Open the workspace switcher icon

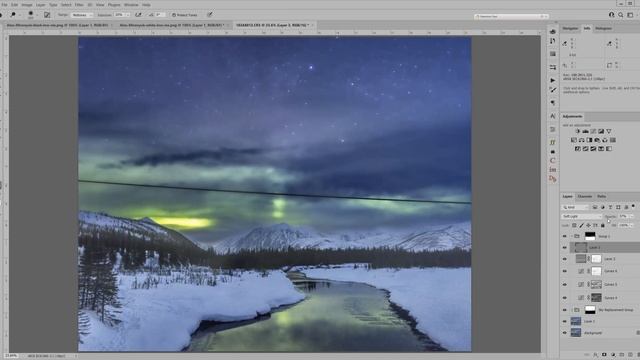click(x=630, y=15)
